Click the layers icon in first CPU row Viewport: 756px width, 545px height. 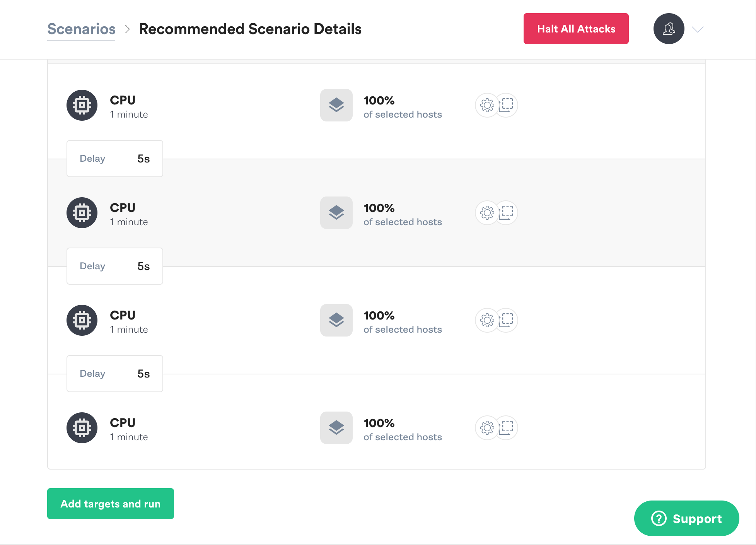tap(336, 105)
